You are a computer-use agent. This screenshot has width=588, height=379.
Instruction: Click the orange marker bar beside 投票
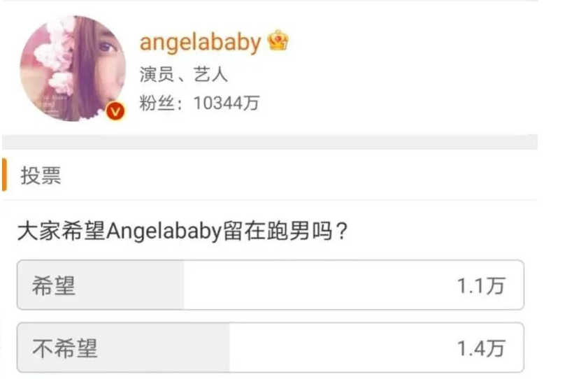tap(4, 175)
